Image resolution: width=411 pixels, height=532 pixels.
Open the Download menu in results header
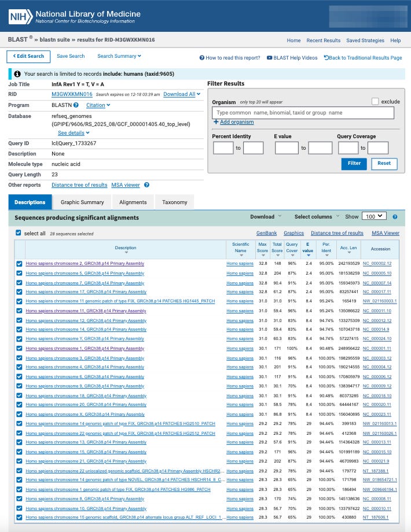click(266, 217)
